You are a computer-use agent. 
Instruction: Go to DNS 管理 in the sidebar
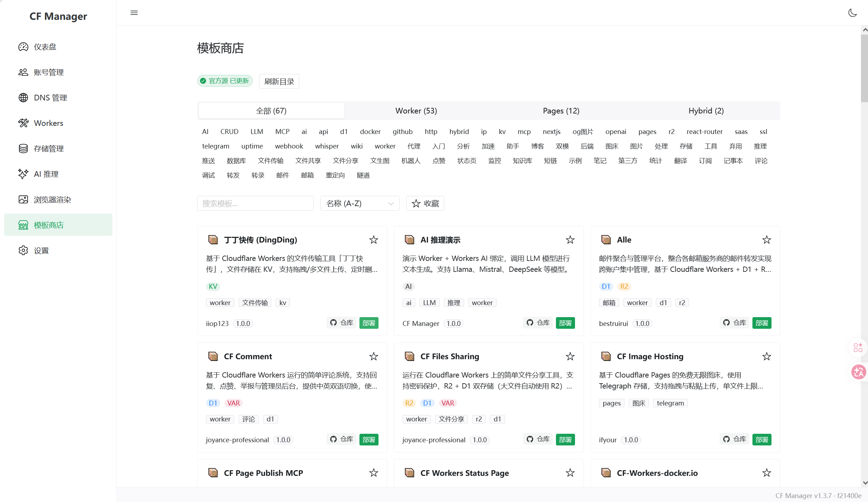pos(58,98)
